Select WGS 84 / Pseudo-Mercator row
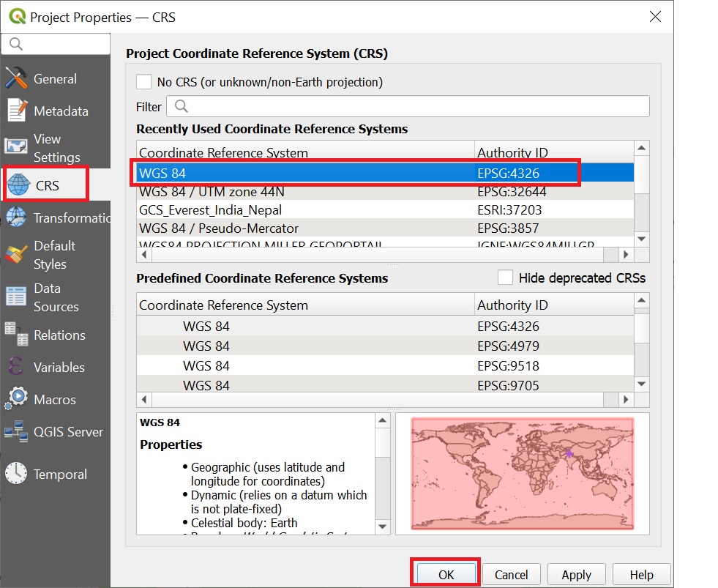 point(385,228)
